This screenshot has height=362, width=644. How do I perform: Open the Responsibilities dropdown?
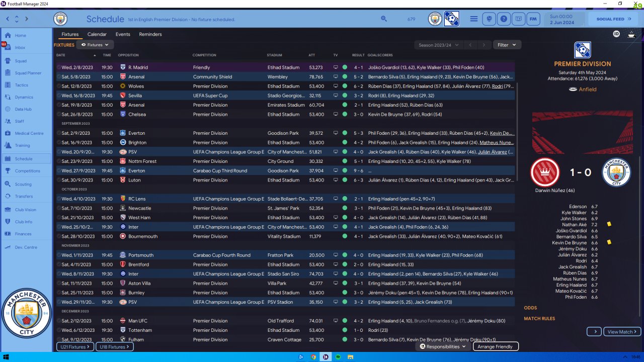click(x=443, y=346)
